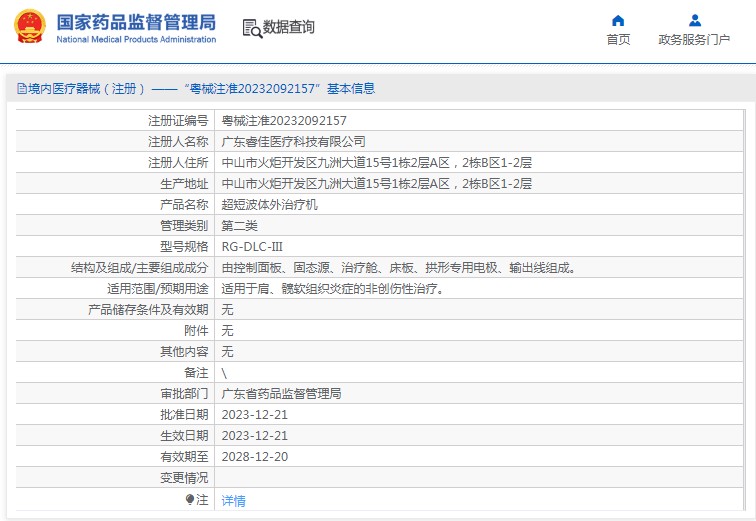Select registrant name 广东睿佳医疗科技有限公司
The image size is (756, 521).
point(293,142)
